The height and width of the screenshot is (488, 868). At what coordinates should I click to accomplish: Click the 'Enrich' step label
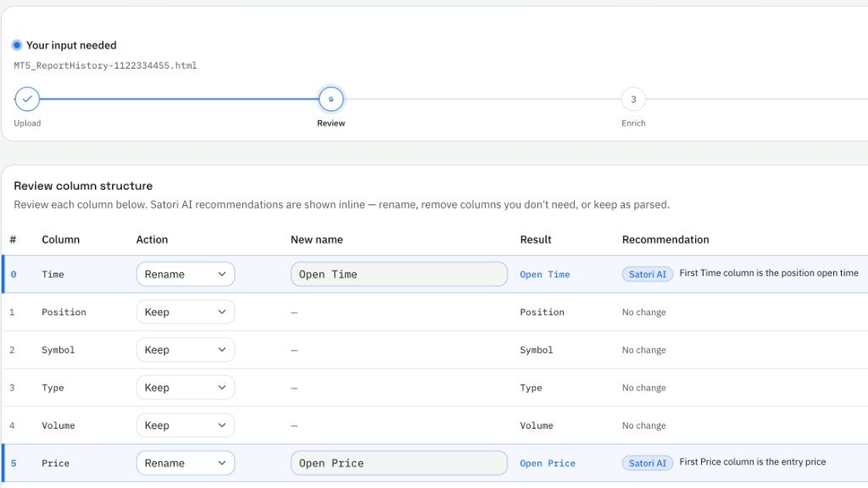(x=633, y=123)
